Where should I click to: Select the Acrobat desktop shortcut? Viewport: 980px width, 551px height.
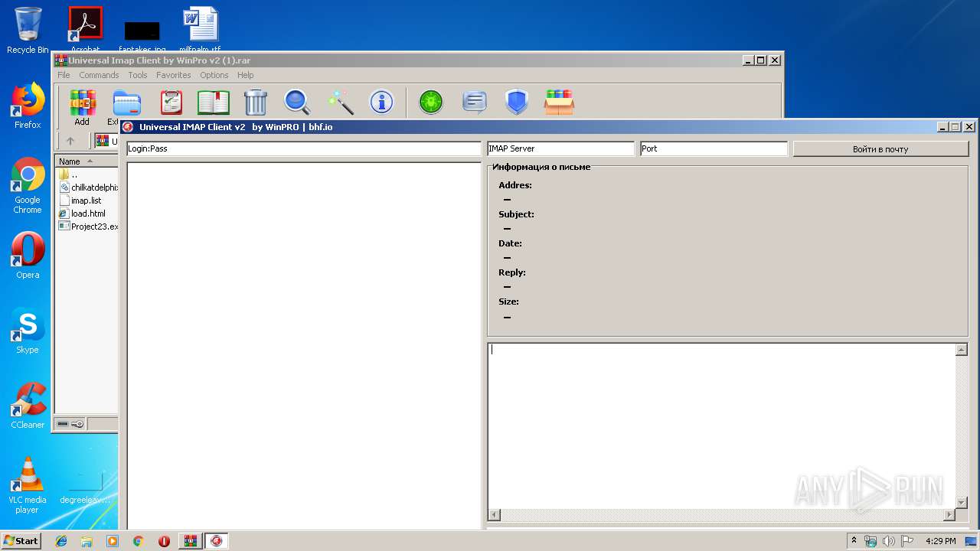(x=85, y=29)
